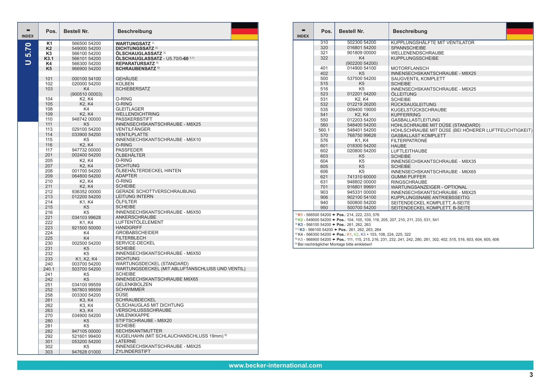
Task: Click the REPARATURSATZ kit entry
Action: coord(135,64)
